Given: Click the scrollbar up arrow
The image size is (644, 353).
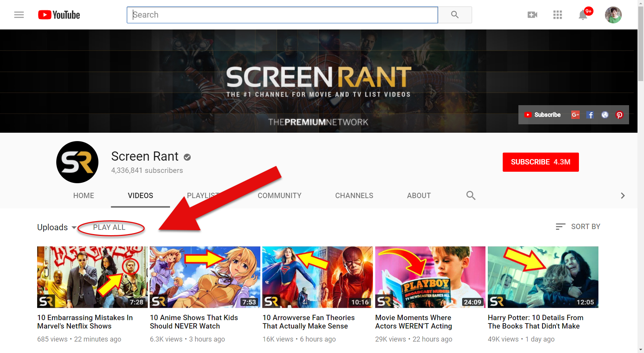Looking at the screenshot, I should (641, 3).
